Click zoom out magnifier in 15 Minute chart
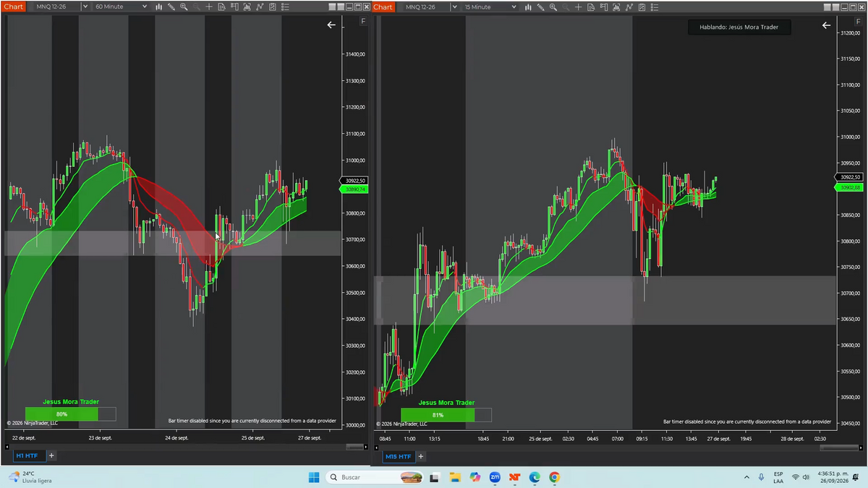This screenshot has width=868, height=488. [566, 7]
